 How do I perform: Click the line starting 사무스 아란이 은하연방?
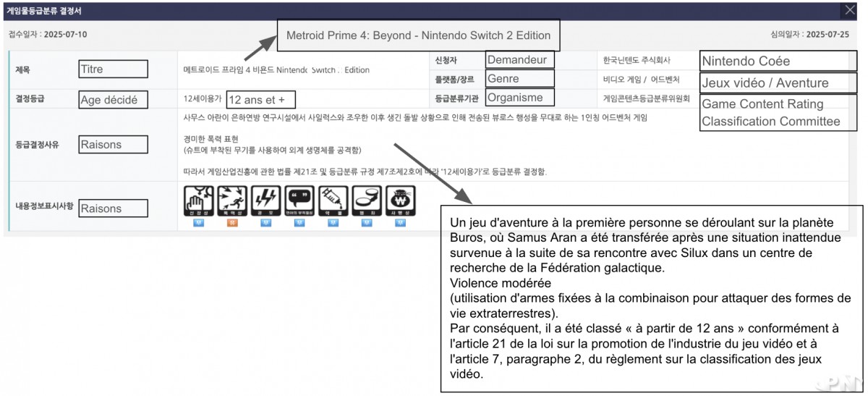[x=416, y=117]
